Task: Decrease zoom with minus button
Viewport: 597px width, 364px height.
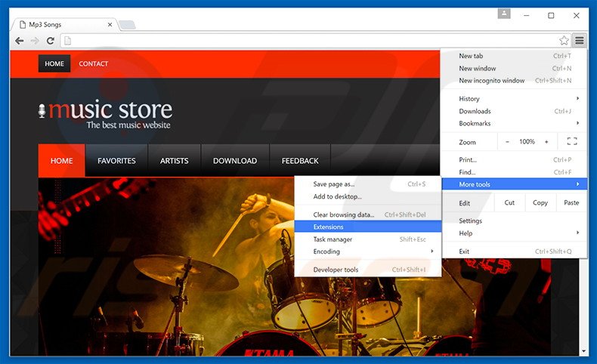Action: (x=507, y=142)
